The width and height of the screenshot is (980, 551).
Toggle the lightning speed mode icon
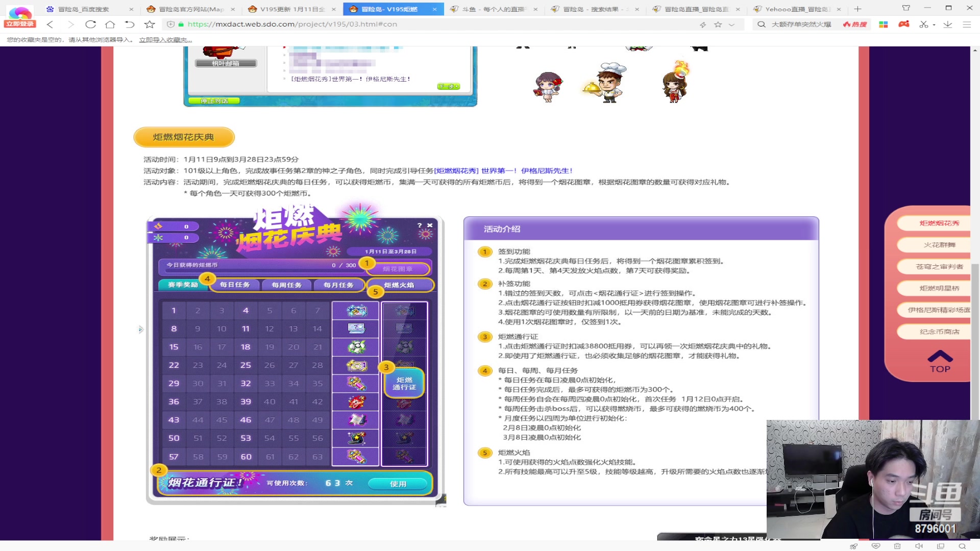click(703, 24)
